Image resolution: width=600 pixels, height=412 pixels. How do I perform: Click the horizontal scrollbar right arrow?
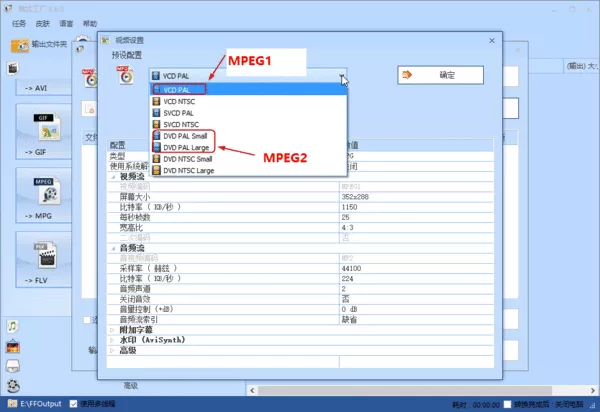[x=592, y=391]
